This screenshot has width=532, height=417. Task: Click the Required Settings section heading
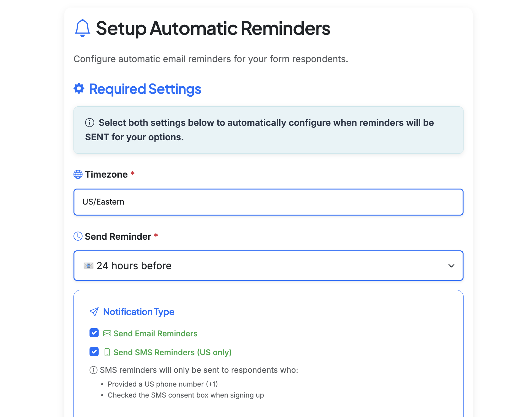tap(145, 89)
